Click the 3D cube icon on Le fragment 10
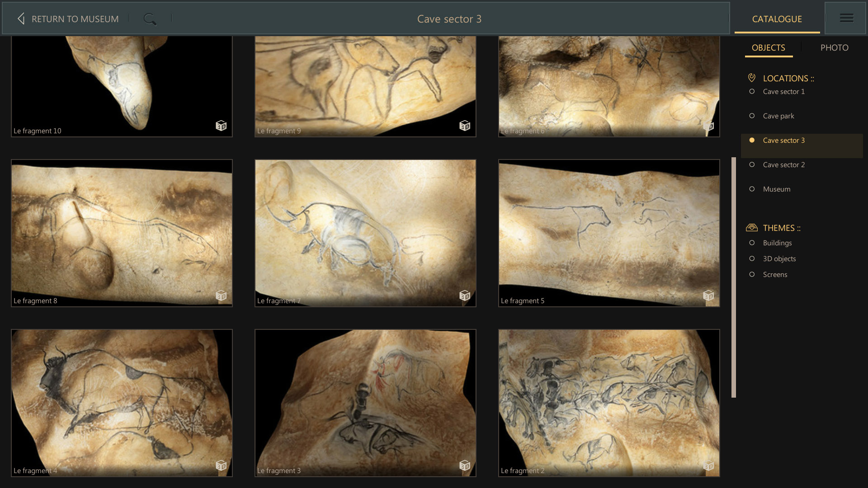Screen dimensions: 868x488 [x=221, y=126]
